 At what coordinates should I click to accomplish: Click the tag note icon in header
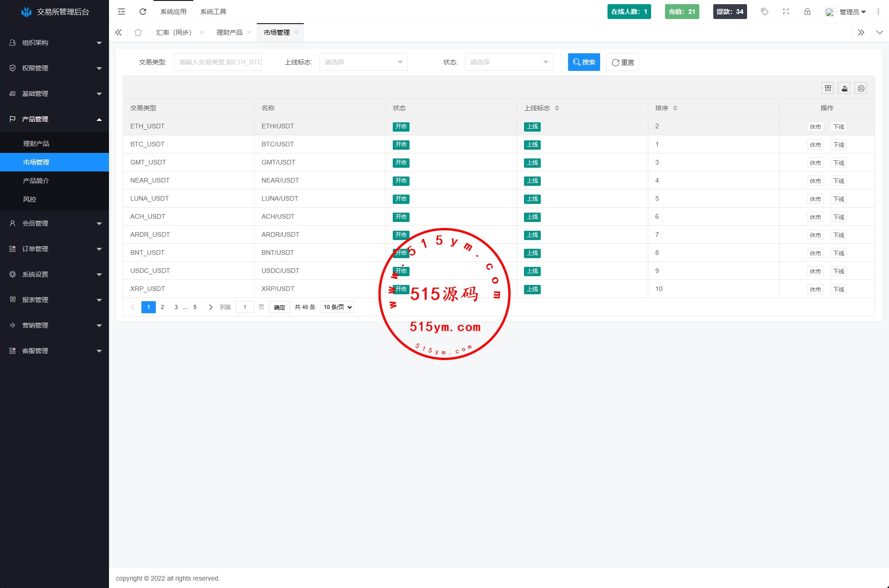(765, 12)
